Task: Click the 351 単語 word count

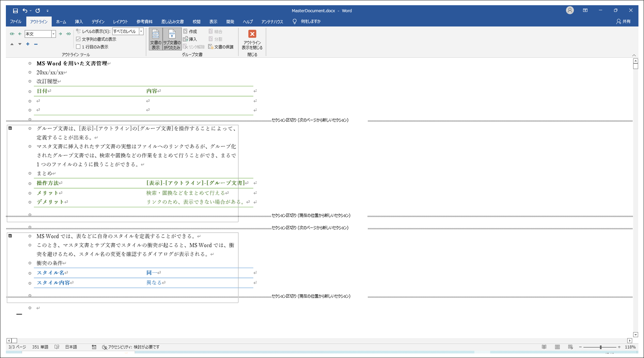Action: [40, 347]
